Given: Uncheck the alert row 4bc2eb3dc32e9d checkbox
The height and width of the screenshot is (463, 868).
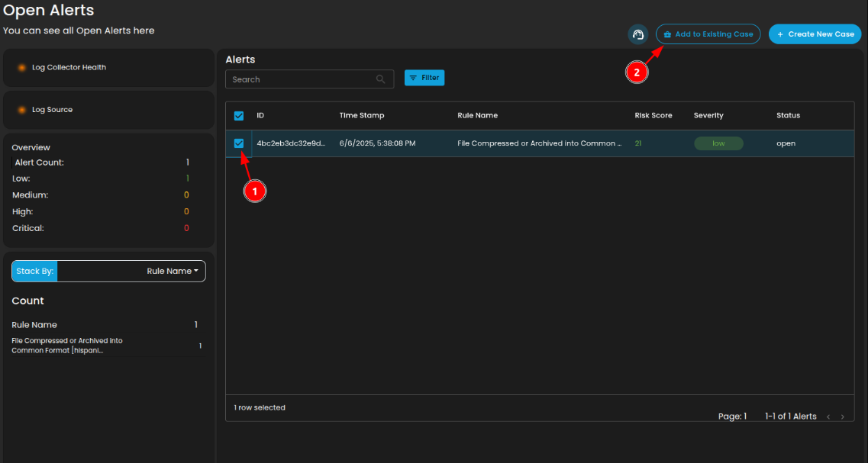Looking at the screenshot, I should 239,143.
